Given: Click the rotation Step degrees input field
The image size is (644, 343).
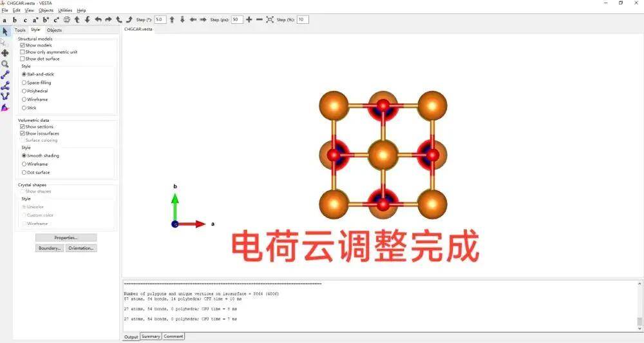Looking at the screenshot, I should 160,20.
